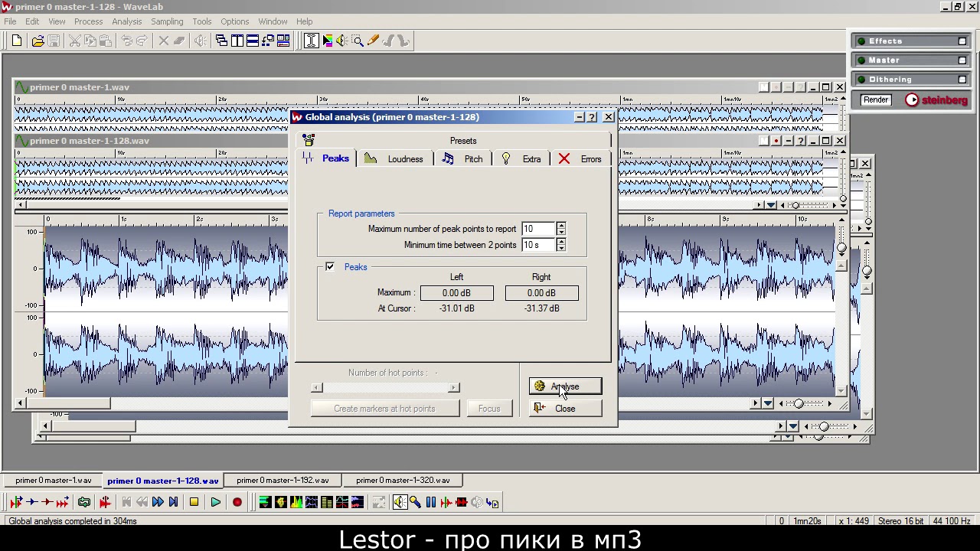Viewport: 980px width, 551px height.
Task: Open the Presets icon in Global analysis
Action: pyautogui.click(x=309, y=140)
